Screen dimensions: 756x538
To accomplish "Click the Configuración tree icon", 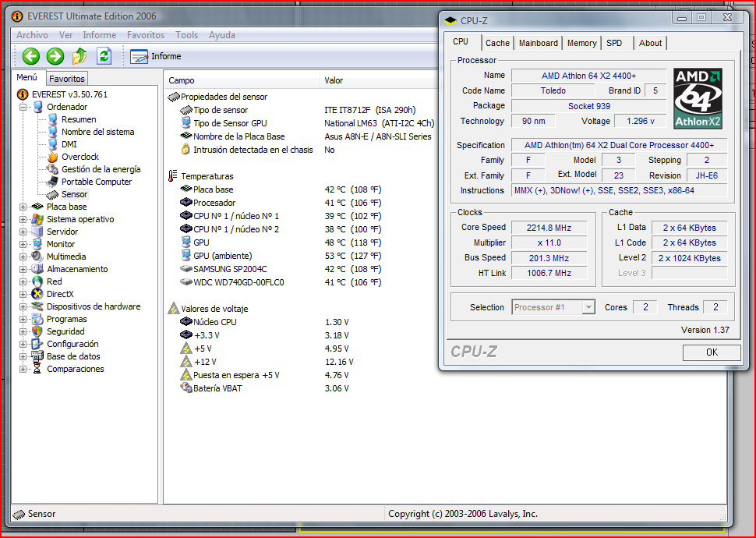I will click(37, 344).
